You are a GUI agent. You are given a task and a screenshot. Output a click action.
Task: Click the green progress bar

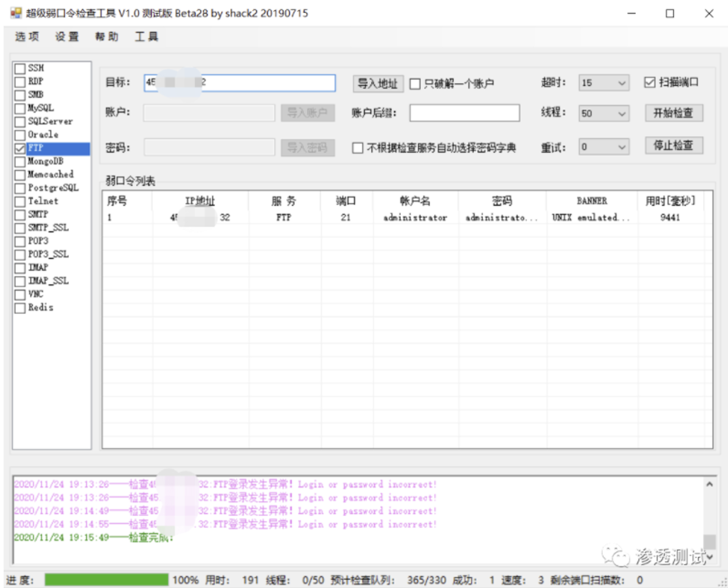(107, 580)
